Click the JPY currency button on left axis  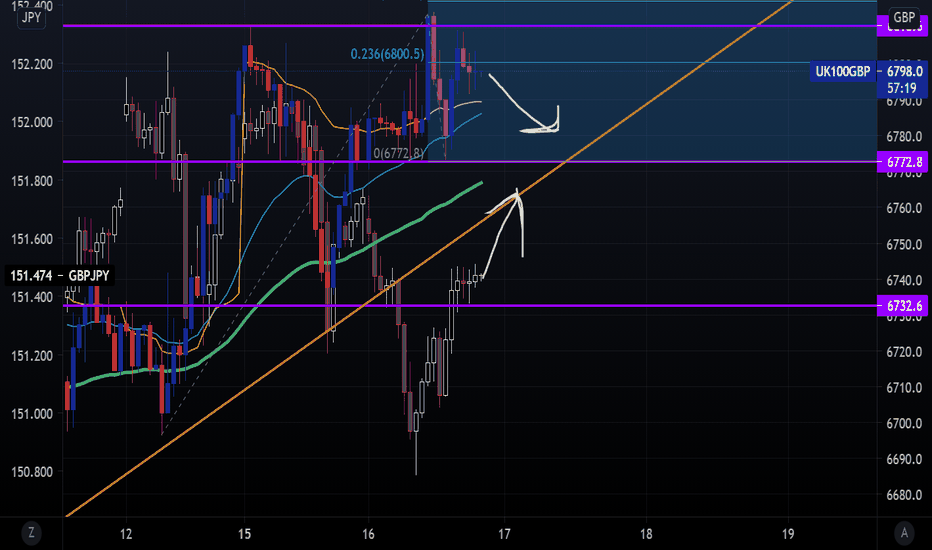31,17
